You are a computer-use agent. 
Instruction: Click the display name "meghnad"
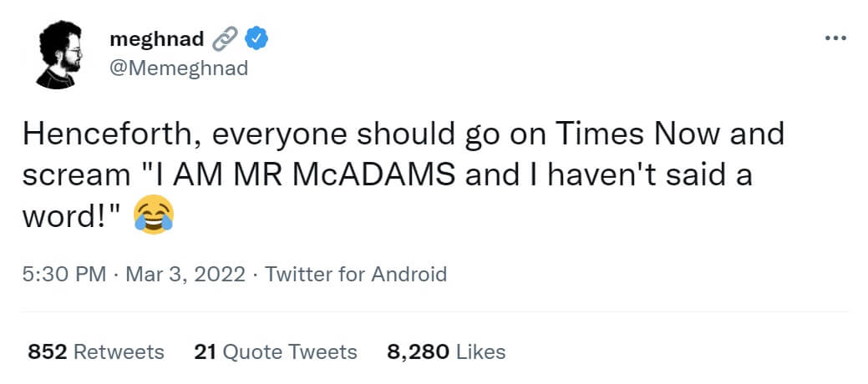156,38
